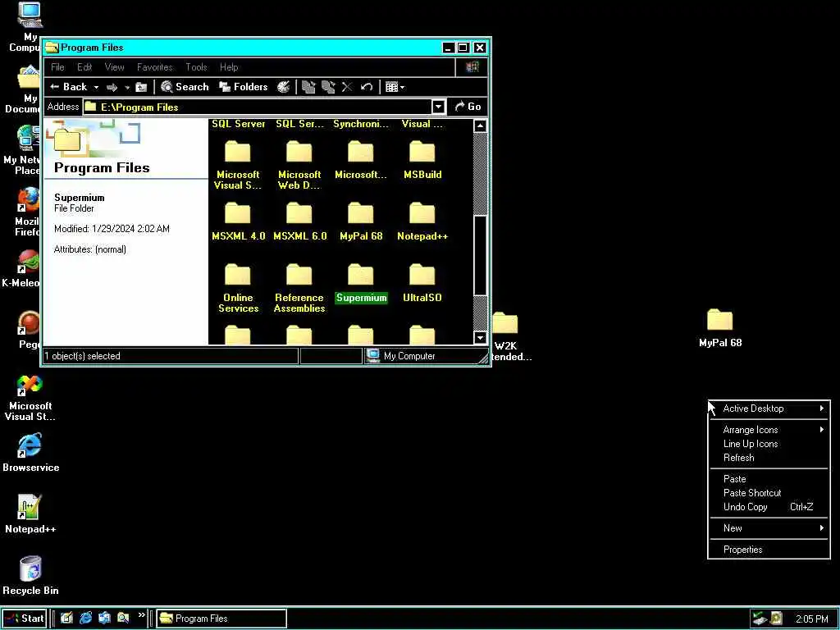Screen dimensions: 840x630
Task: Expand the New submenu
Action: tap(769, 527)
